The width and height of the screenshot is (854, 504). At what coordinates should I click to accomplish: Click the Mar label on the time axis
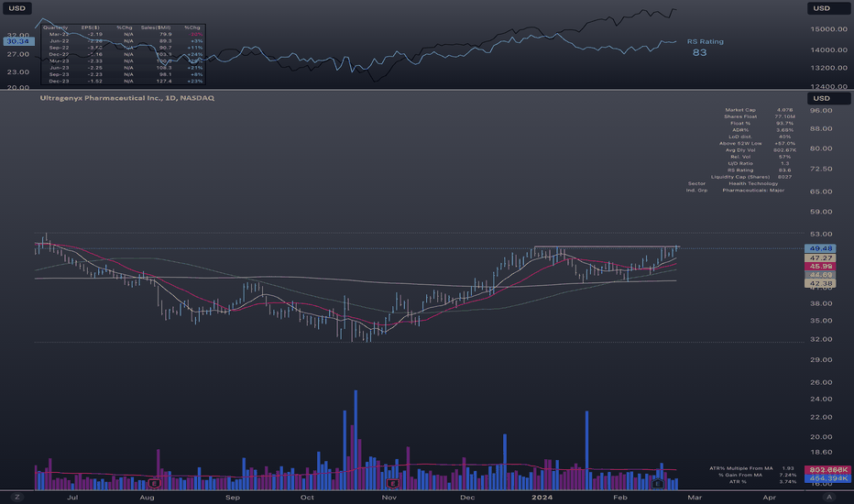tap(695, 497)
